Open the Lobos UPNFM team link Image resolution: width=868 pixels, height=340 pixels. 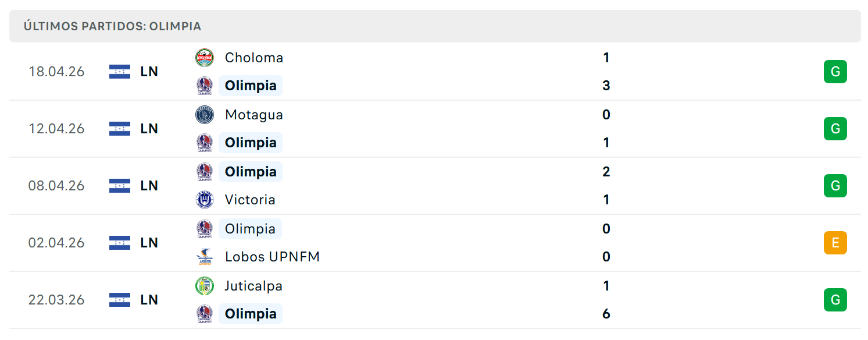(x=273, y=257)
